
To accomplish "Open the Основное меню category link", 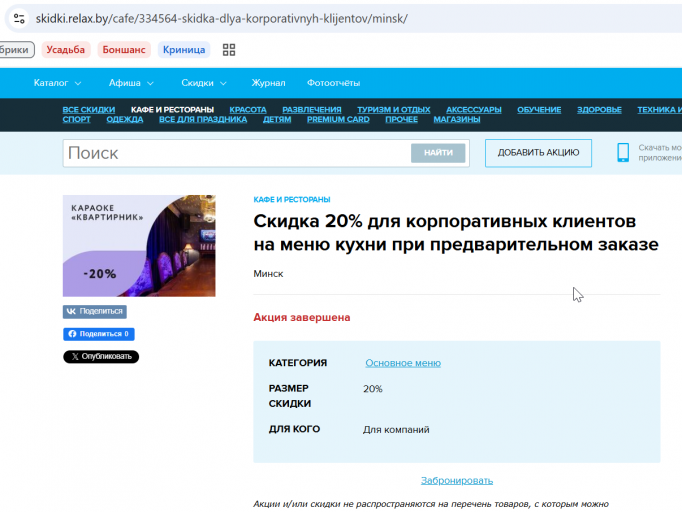I will click(x=403, y=363).
